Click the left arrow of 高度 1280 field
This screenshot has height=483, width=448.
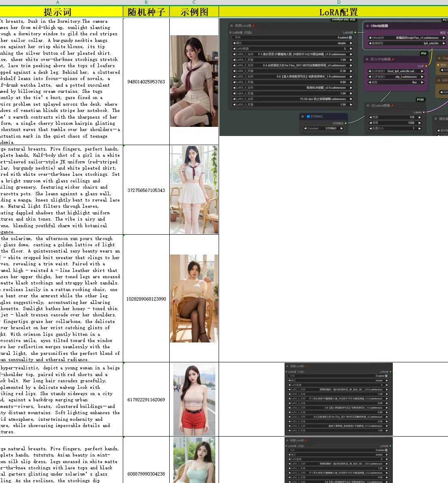pyautogui.click(x=370, y=123)
